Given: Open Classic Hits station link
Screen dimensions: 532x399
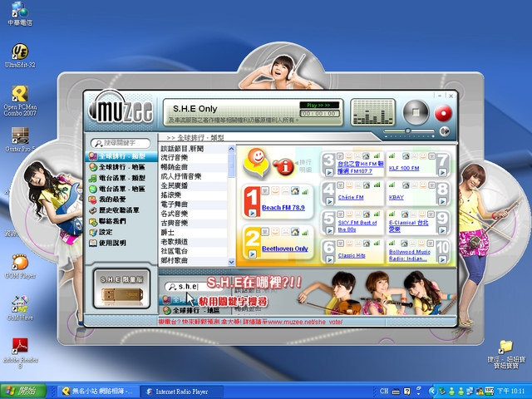Looking at the screenshot, I should [352, 255].
